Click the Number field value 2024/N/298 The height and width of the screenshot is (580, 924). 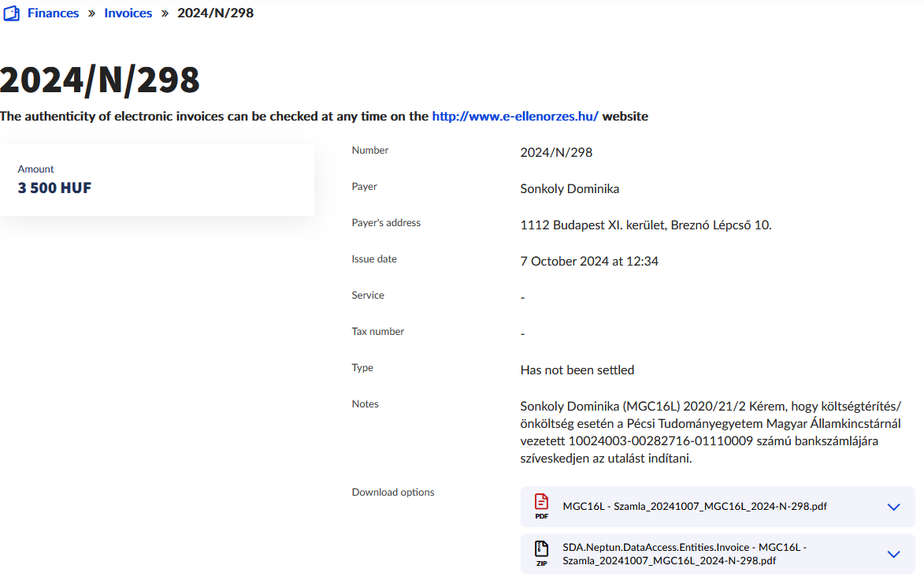point(556,153)
